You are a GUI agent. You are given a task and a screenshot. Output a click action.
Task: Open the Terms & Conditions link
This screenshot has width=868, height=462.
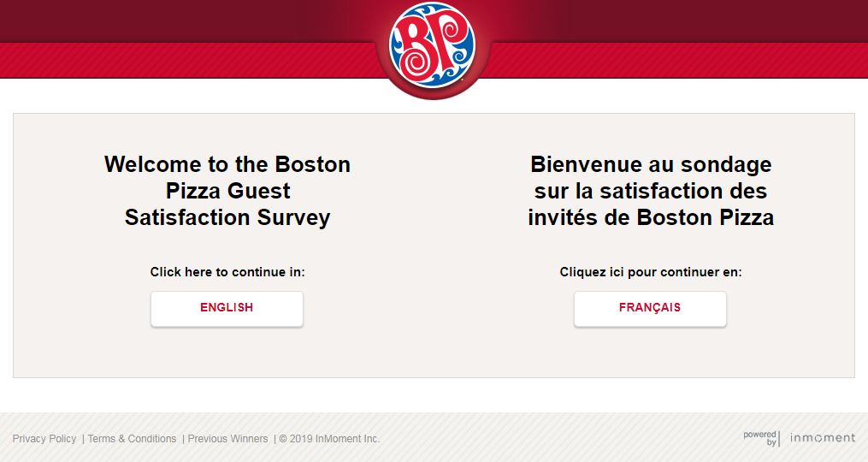pos(132,439)
